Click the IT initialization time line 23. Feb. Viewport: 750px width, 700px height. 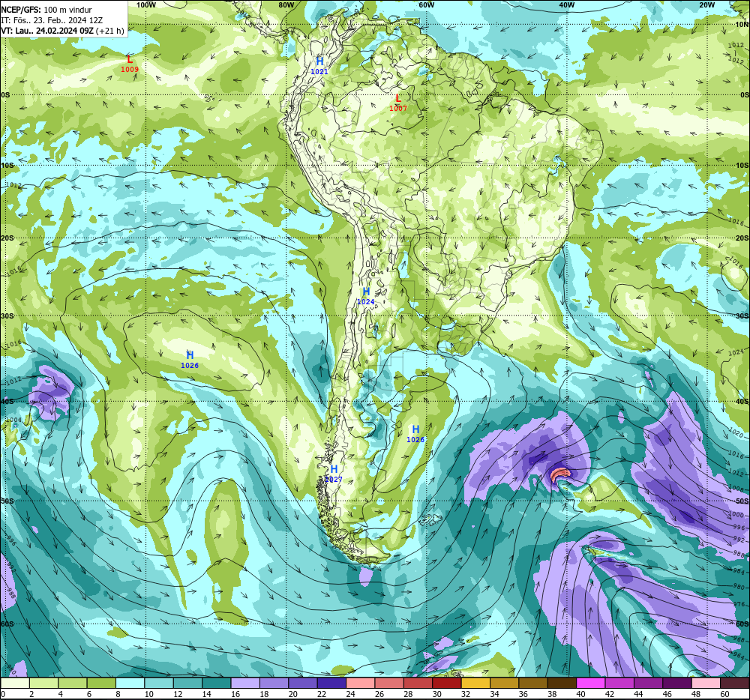pyautogui.click(x=52, y=20)
